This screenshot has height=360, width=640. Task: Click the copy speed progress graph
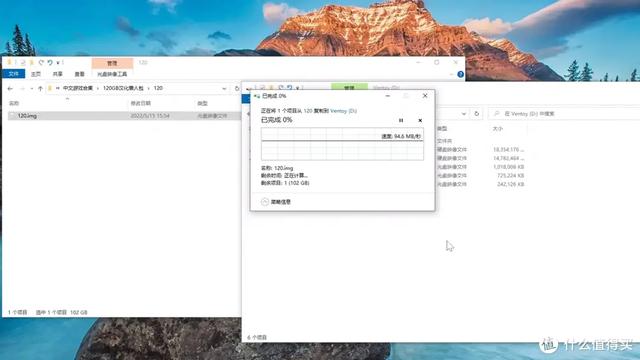[x=342, y=144]
